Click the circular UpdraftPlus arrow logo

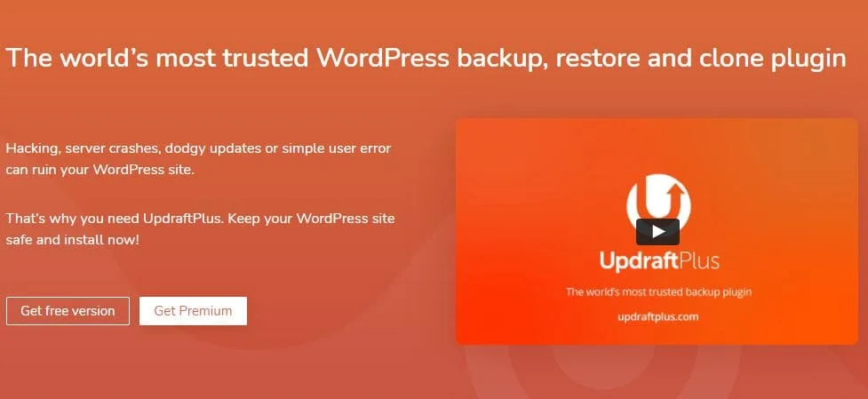pos(658,203)
